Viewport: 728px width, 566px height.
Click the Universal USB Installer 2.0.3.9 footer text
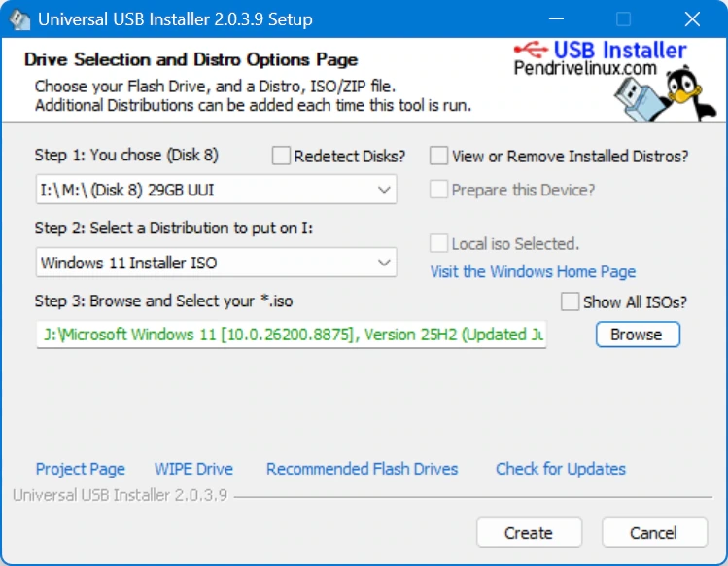pos(120,495)
